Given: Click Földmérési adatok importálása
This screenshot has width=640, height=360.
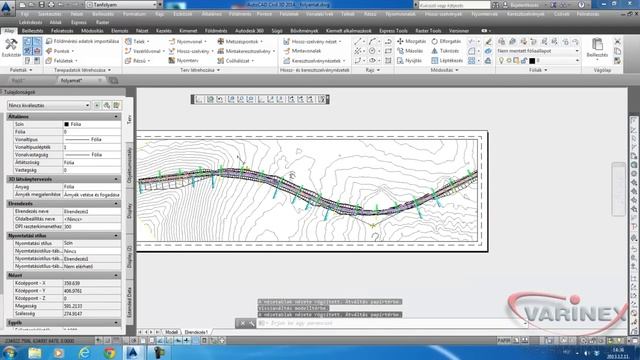Looking at the screenshot, I should coord(83,41).
